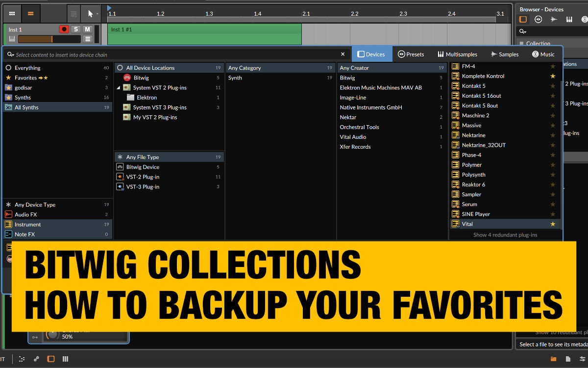Filter by Audio FX device type

tap(57, 214)
